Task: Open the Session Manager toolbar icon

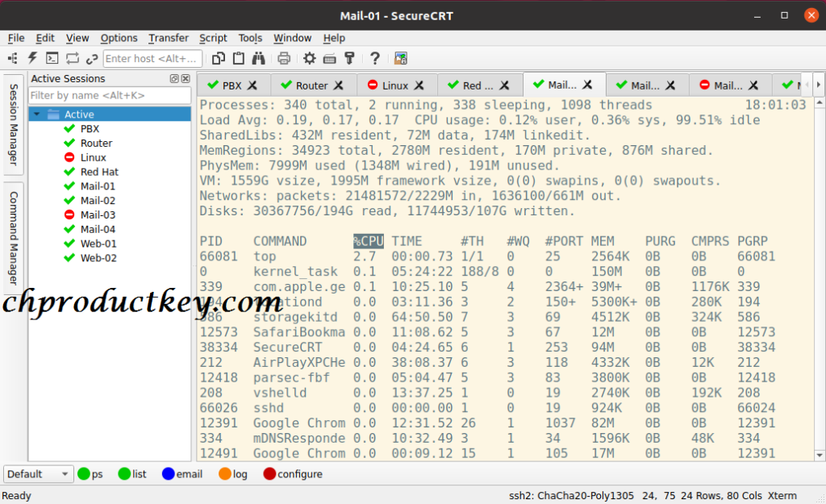Action: (13, 58)
